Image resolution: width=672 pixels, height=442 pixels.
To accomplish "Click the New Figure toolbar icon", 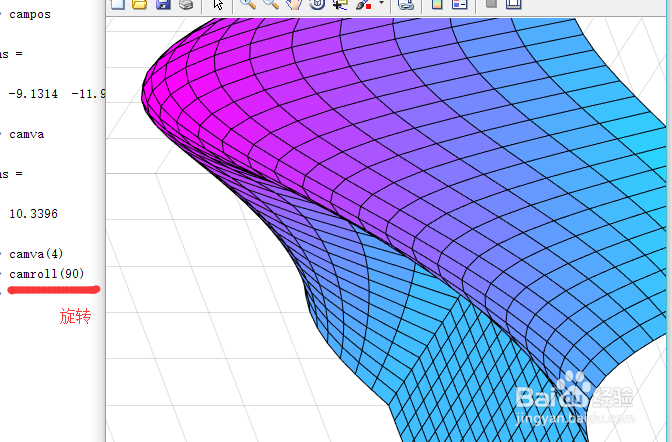I will tap(118, 4).
